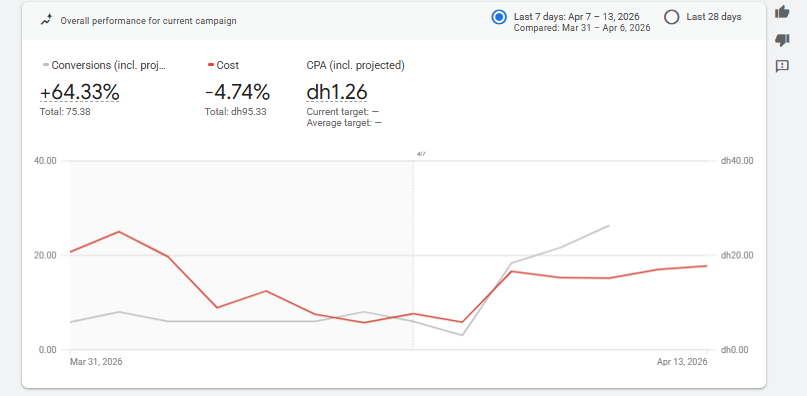Click the Mar 31, 2026 axis label
This screenshot has width=807, height=396.
point(96,362)
